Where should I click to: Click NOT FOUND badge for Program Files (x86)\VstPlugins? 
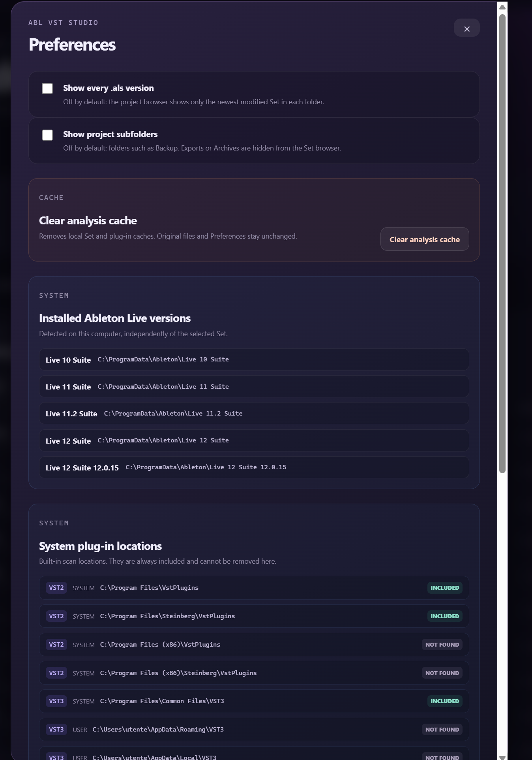[442, 645]
